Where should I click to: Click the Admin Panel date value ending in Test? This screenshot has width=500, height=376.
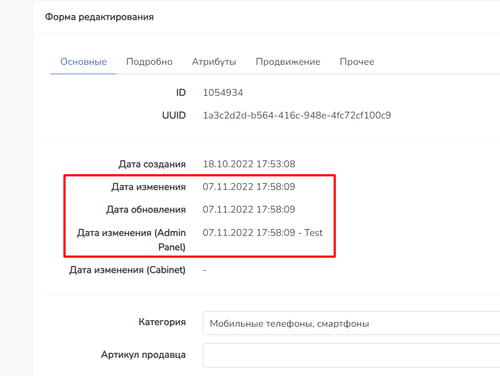(x=263, y=233)
